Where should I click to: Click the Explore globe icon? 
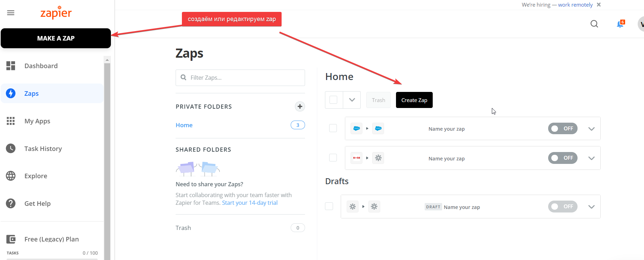[11, 176]
